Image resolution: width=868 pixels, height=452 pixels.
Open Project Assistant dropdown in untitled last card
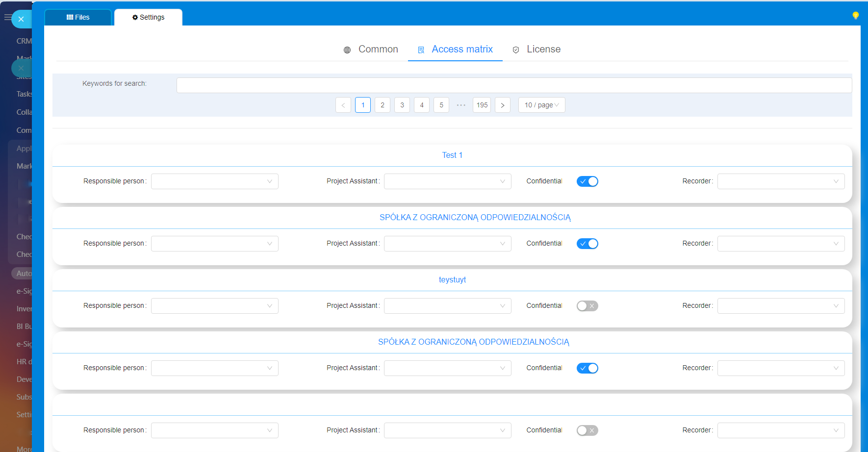(448, 430)
